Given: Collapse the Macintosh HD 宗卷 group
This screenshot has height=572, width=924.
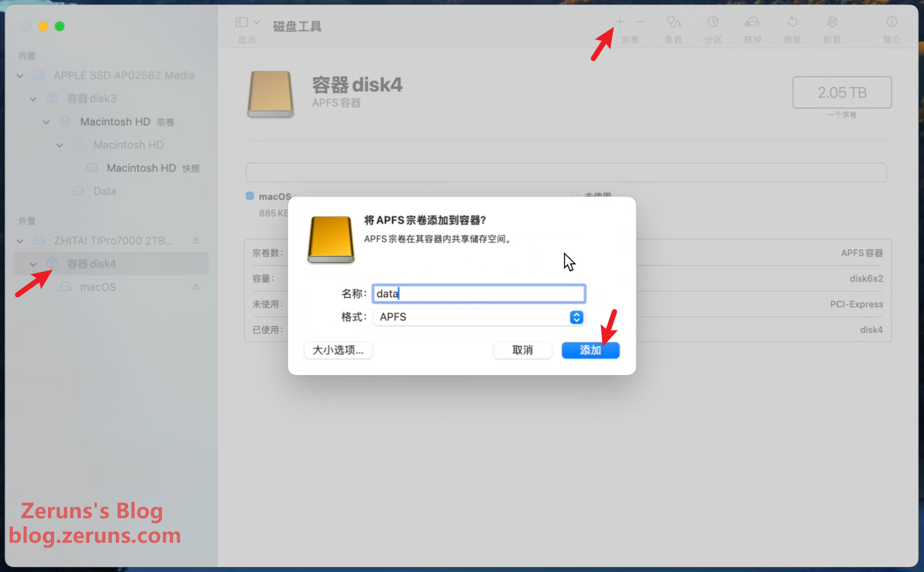Looking at the screenshot, I should point(47,122).
